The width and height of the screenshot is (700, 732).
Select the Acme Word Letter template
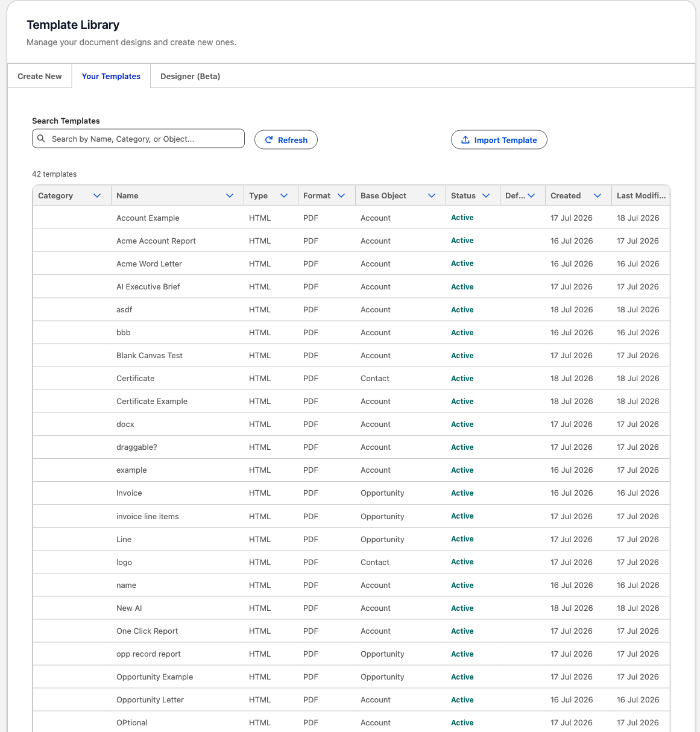click(x=149, y=263)
